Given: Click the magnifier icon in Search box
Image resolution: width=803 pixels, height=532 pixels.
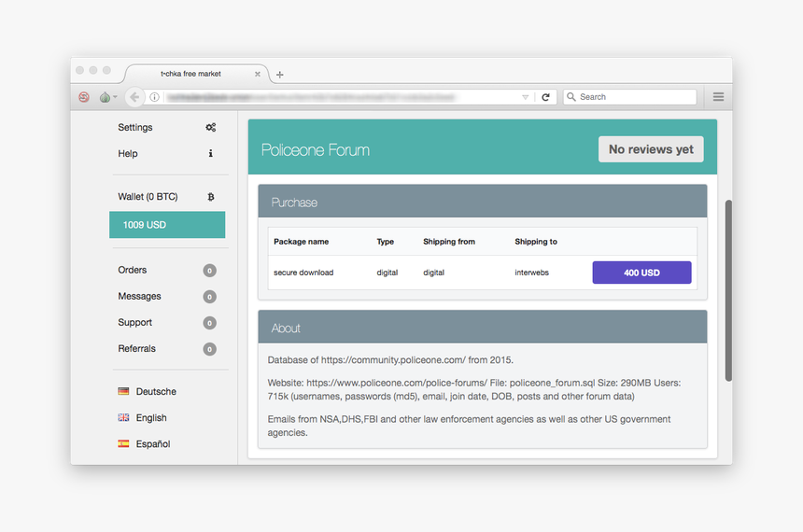Looking at the screenshot, I should click(571, 97).
